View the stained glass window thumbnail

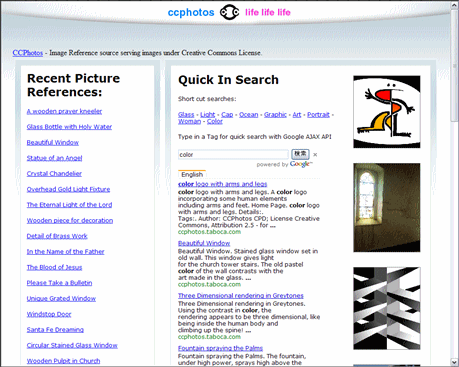coord(387,207)
